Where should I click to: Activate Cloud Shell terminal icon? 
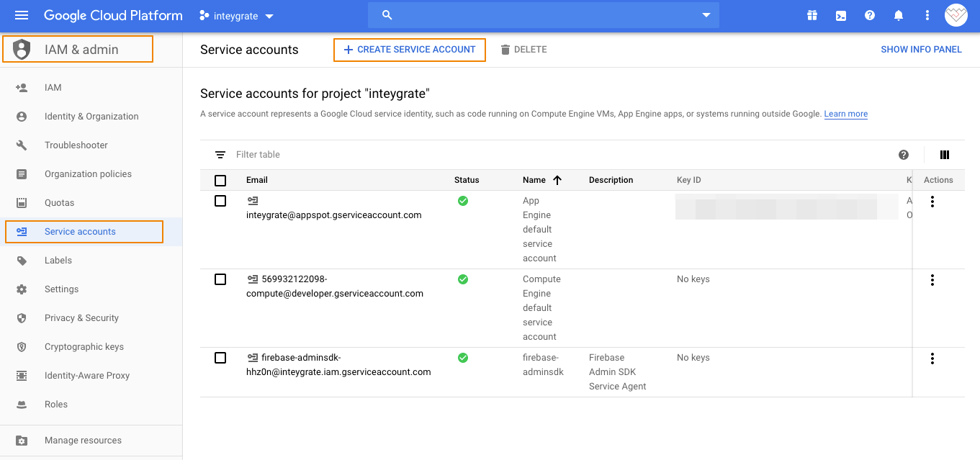[x=841, y=15]
